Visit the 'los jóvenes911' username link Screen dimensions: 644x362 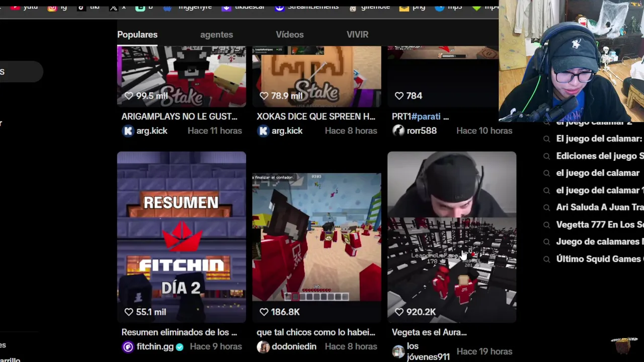coord(428,351)
